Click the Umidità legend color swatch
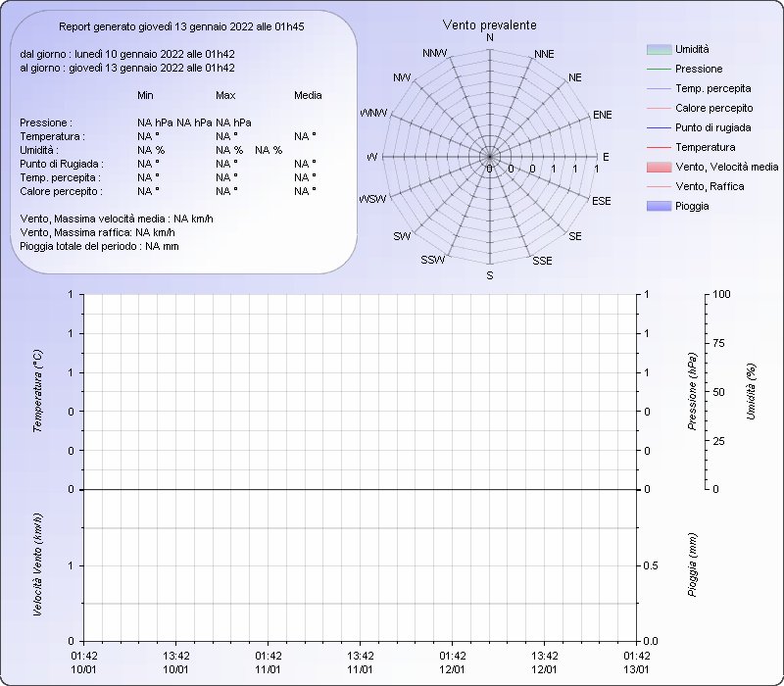The width and height of the screenshot is (784, 686). pos(659,50)
